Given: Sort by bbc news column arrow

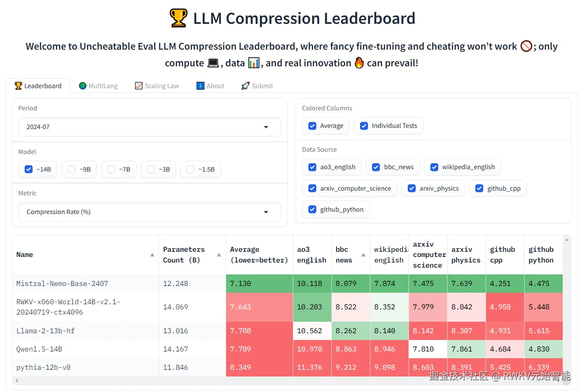Looking at the screenshot, I should (363, 255).
